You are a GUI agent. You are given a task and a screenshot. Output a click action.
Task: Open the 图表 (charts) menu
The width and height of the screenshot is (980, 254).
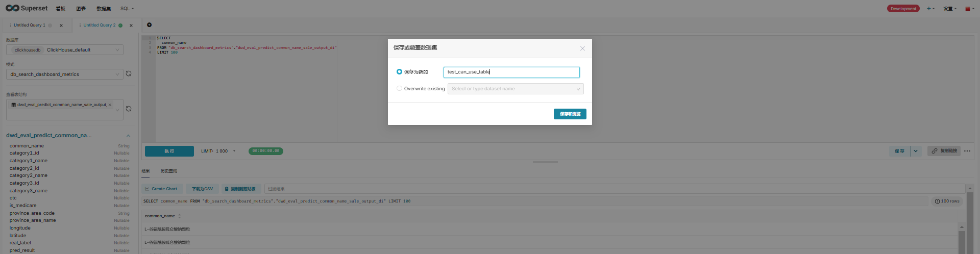pos(81,9)
